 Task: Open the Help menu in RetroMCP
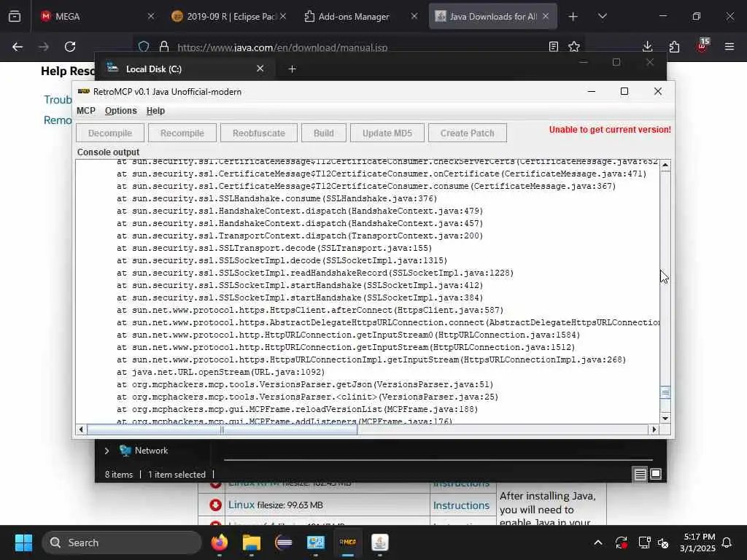(155, 111)
